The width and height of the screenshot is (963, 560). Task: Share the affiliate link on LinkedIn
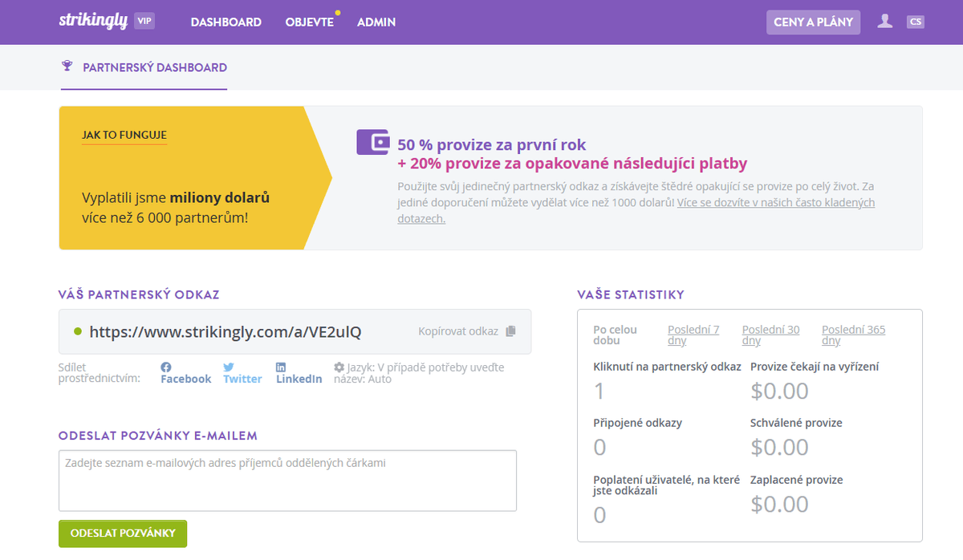[x=298, y=373]
